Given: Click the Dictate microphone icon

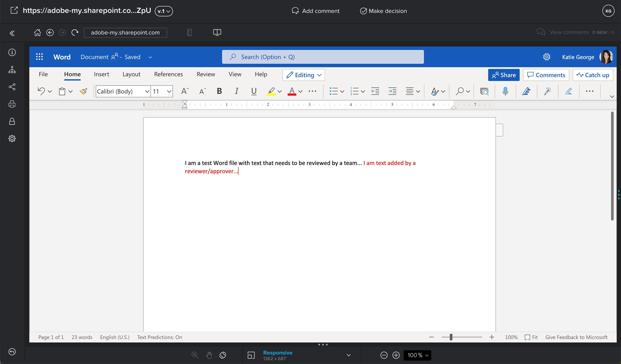Looking at the screenshot, I should click(x=505, y=91).
